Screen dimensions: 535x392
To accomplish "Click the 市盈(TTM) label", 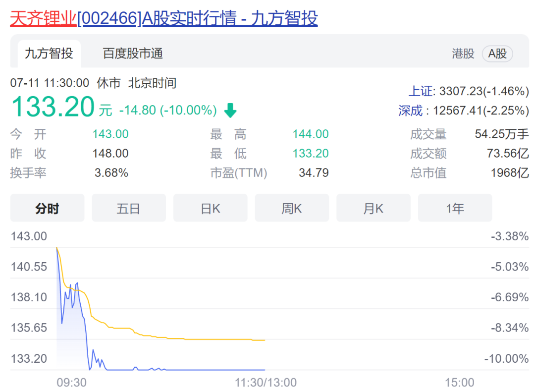I will pyautogui.click(x=238, y=173).
